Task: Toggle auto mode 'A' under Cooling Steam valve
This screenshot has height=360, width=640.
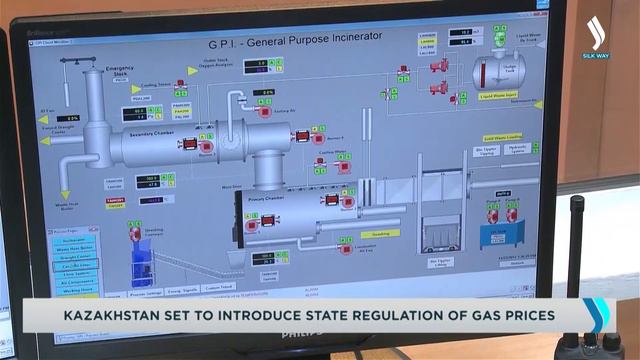Action: [178, 94]
